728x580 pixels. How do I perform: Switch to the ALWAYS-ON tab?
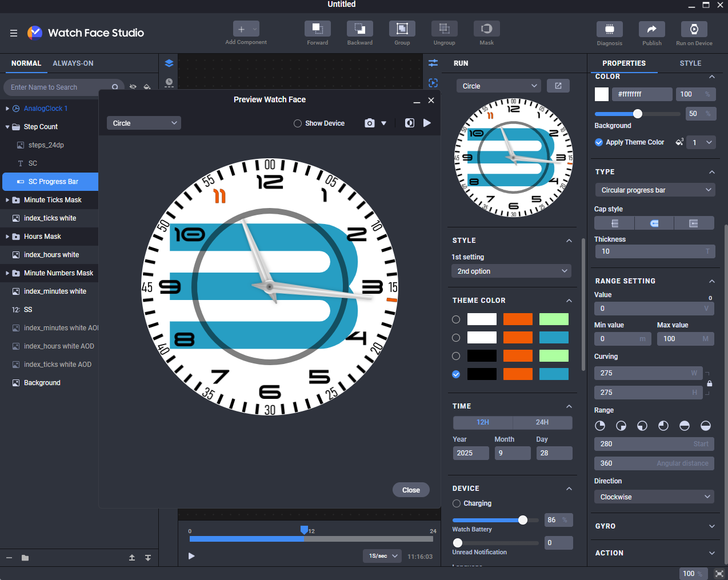[x=73, y=63]
